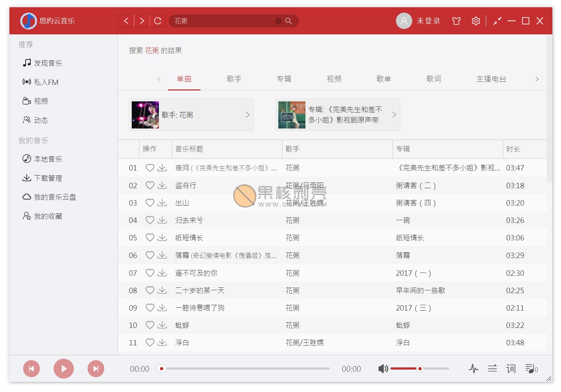
Task: Switch to the 歌词 tab
Action: (433, 79)
